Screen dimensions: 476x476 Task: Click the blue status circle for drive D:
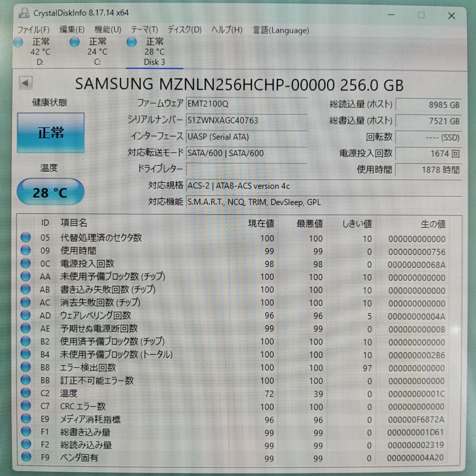click(x=18, y=42)
